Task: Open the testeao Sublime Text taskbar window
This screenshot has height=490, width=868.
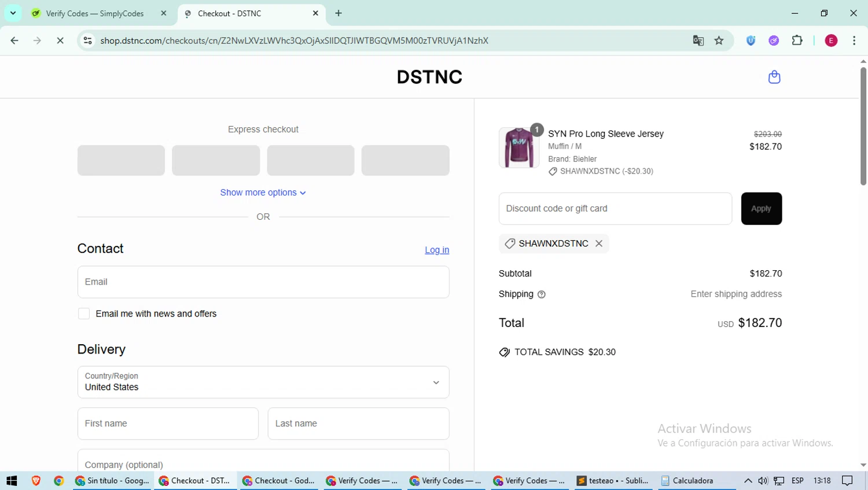Action: pos(613,481)
